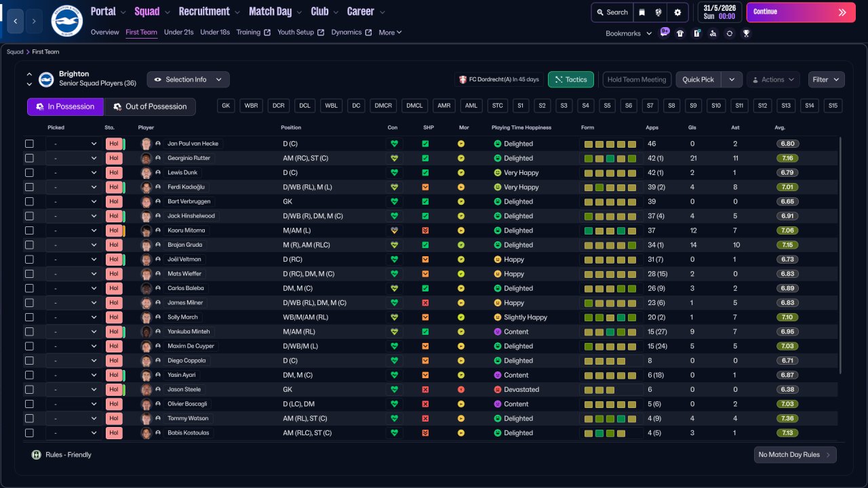Click the shirt shortcut icon
The height and width of the screenshot is (488, 868).
680,33
